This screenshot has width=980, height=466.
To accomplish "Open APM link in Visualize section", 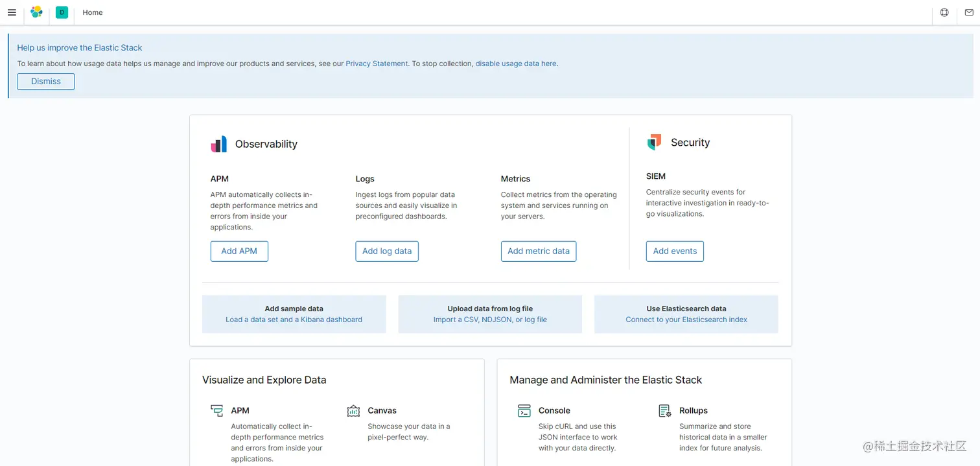I will coord(240,410).
